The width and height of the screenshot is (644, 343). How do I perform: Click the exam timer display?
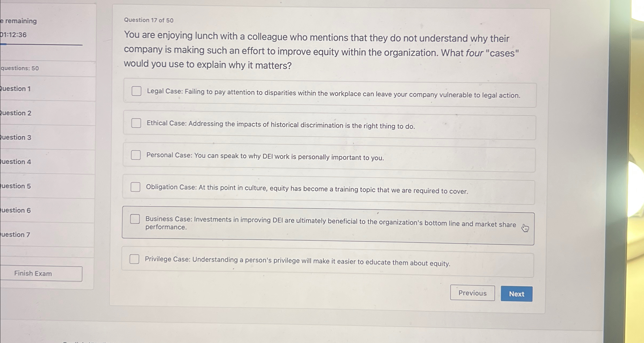[x=13, y=35]
